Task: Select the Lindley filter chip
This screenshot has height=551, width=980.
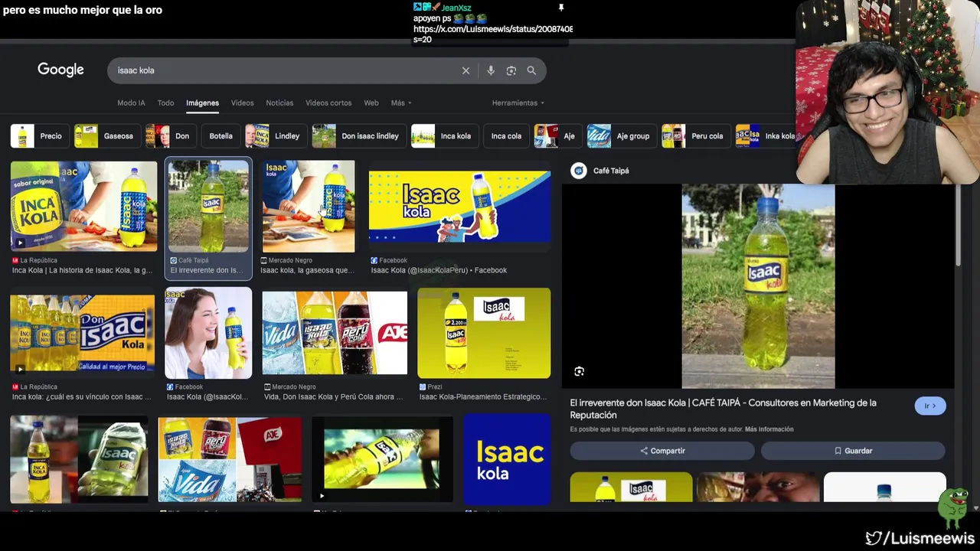Action: (x=276, y=136)
